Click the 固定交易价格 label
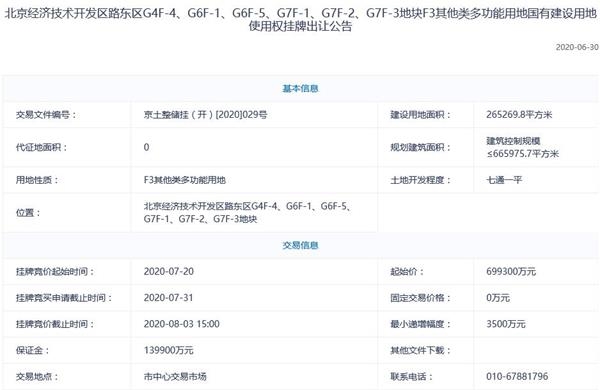Screen dimensions: 600x390 click(x=421, y=298)
